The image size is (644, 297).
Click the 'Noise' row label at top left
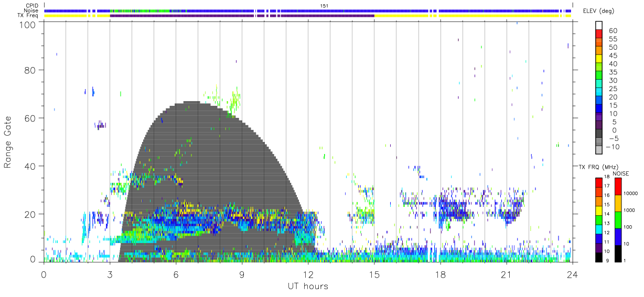click(x=31, y=10)
